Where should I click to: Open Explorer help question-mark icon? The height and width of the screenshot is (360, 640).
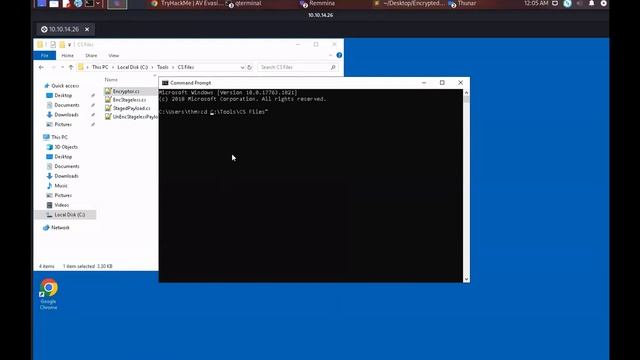point(339,55)
